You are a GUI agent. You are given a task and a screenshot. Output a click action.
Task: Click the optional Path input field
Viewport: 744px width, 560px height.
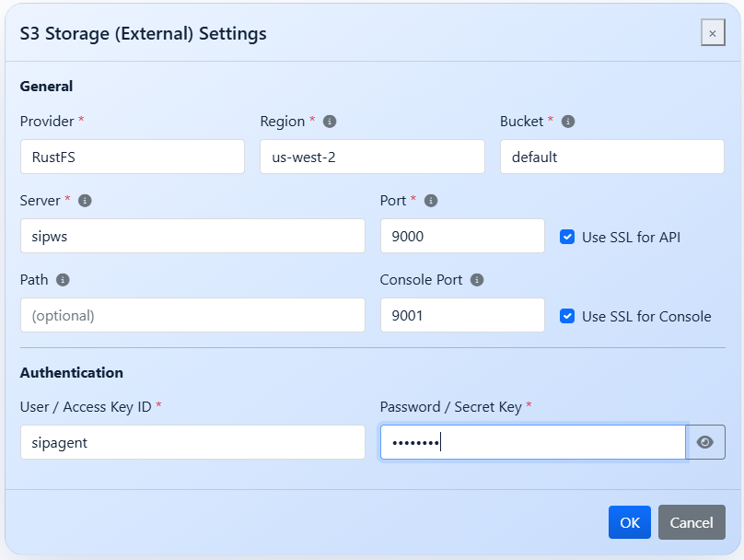192,315
